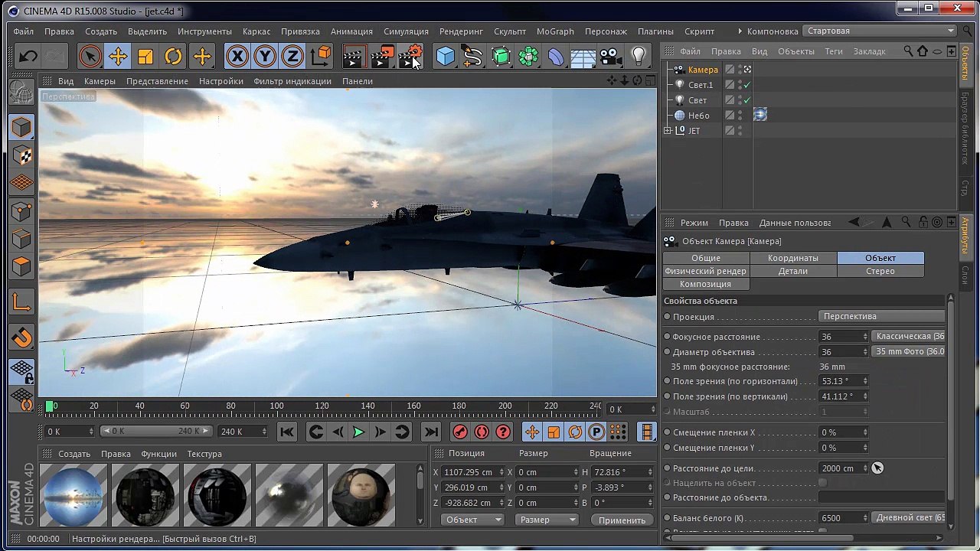The width and height of the screenshot is (980, 551).
Task: Toggle the Snap magnet icon
Action: pyautogui.click(x=21, y=337)
